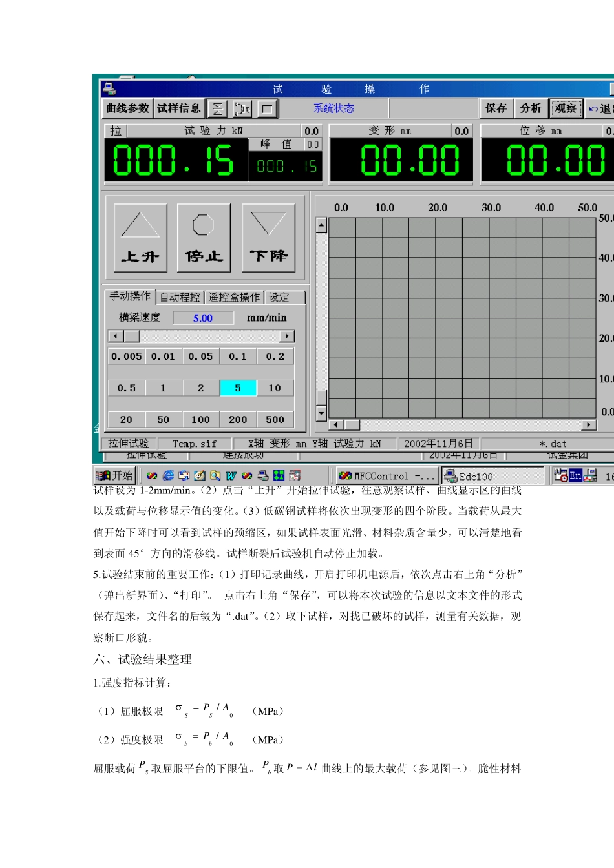Click the En language indicator in tray

coord(575,475)
